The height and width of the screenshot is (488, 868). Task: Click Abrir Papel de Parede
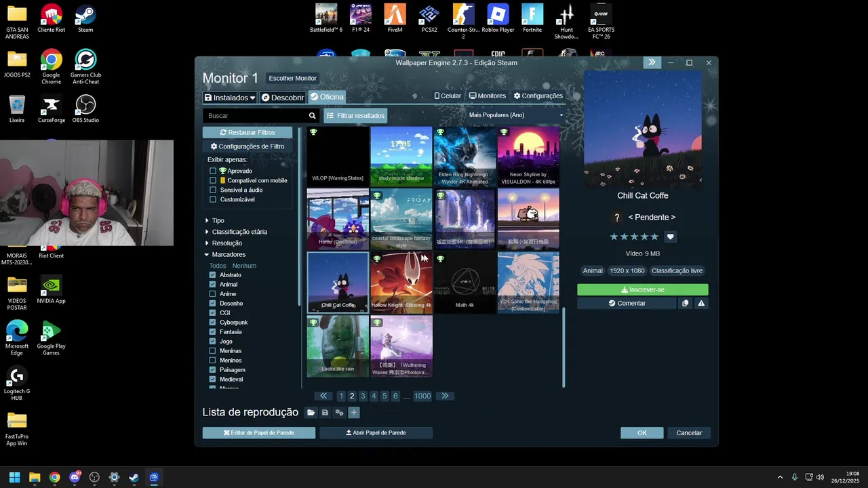(376, 432)
